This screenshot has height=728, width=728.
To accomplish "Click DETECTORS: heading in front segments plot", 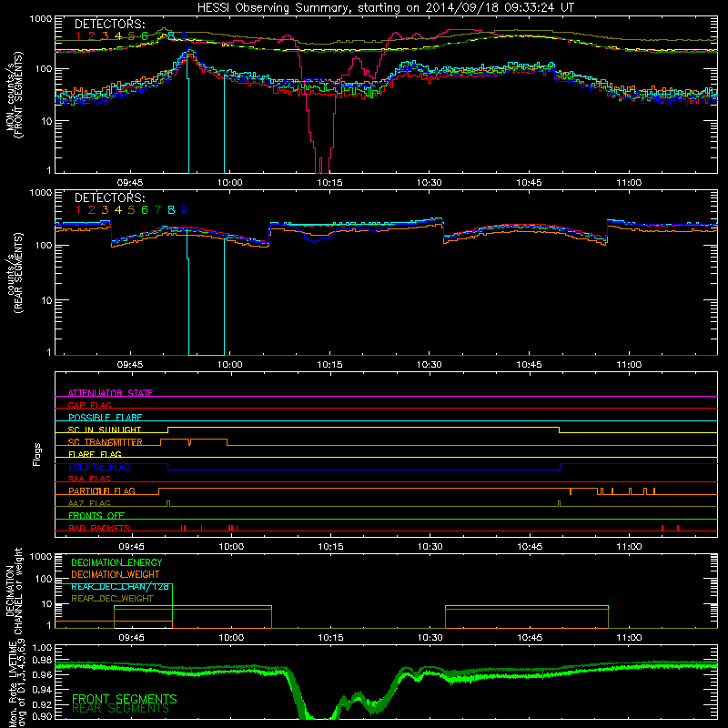I will [x=110, y=24].
